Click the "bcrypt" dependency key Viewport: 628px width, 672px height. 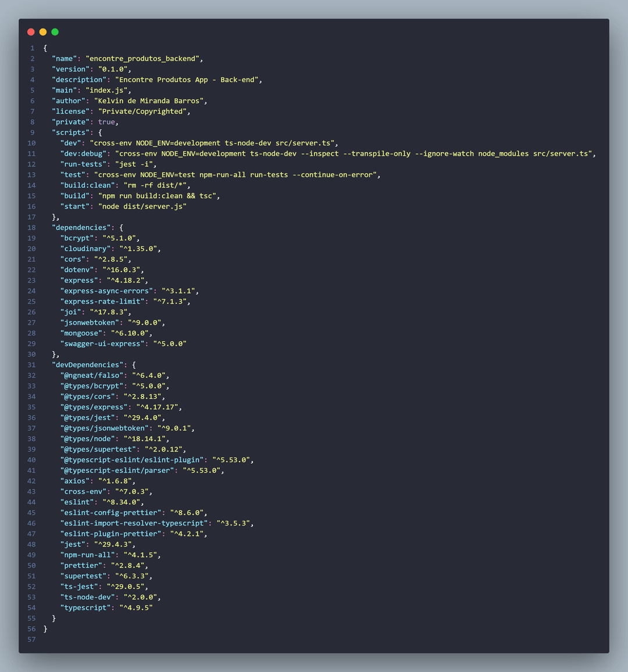click(x=77, y=238)
